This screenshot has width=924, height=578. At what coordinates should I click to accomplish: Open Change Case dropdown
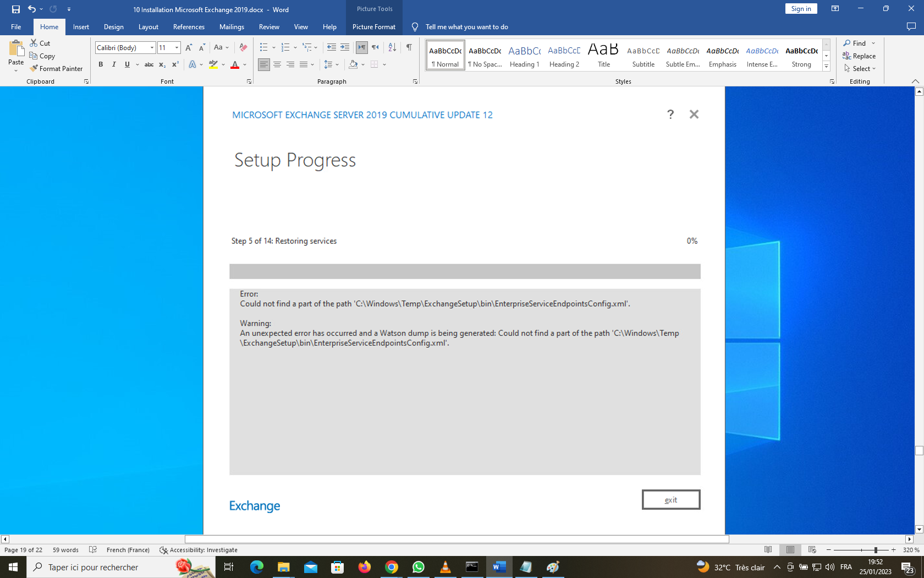(x=221, y=48)
